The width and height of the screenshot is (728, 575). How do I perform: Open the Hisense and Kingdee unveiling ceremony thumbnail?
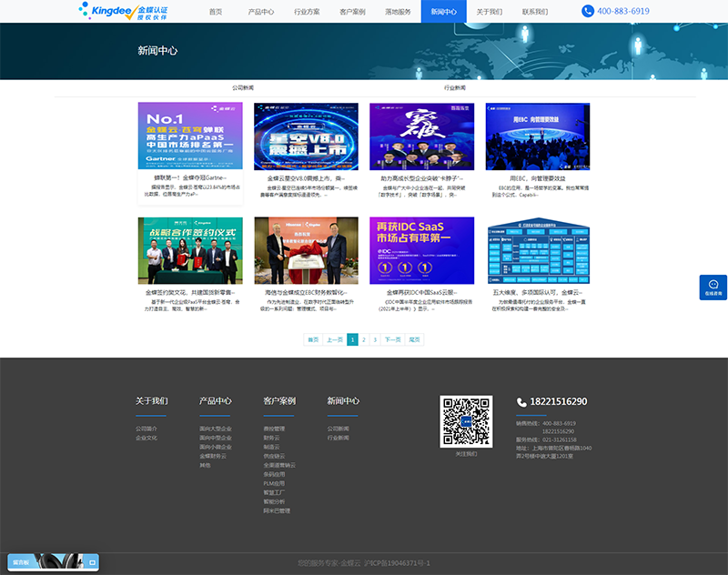306,250
